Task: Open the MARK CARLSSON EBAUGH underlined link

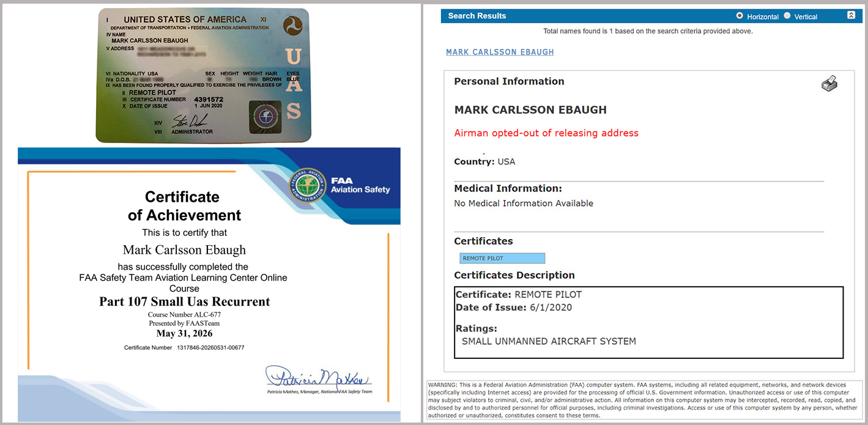Action: coord(500,52)
